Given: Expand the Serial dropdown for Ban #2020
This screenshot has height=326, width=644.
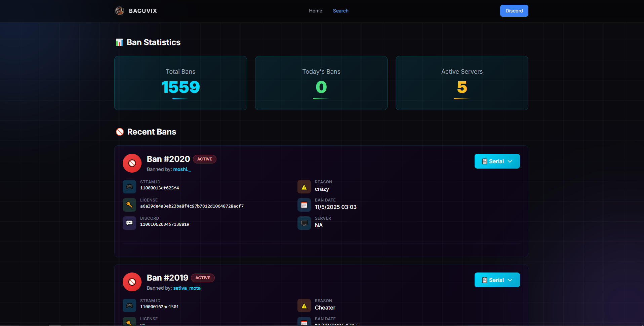Looking at the screenshot, I should [x=497, y=161].
